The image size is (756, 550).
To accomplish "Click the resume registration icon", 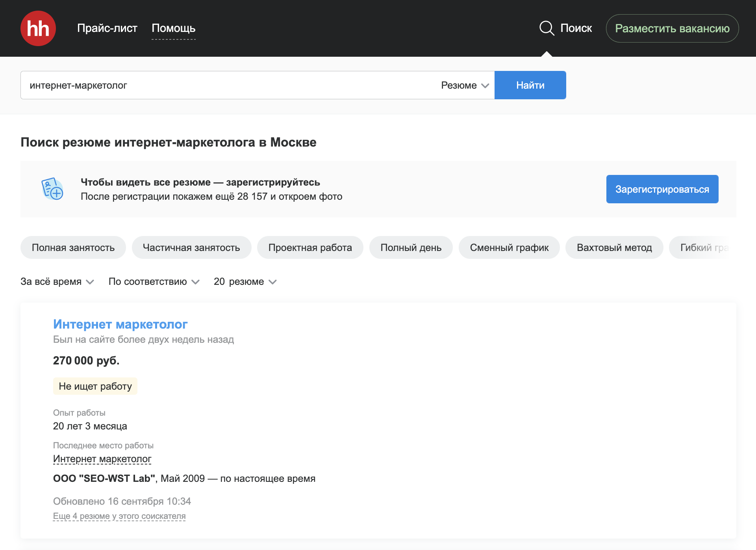I will pos(52,189).
